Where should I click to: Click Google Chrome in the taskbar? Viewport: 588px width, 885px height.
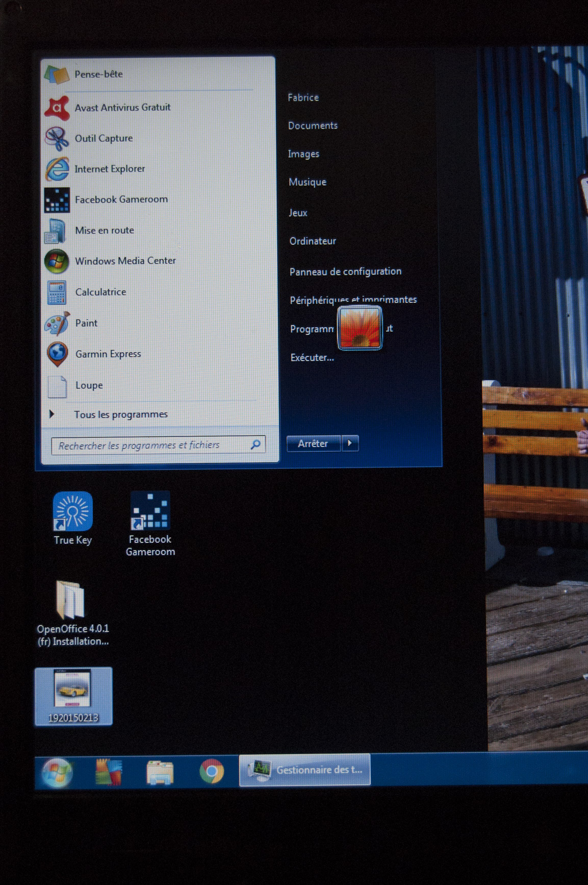pos(212,771)
